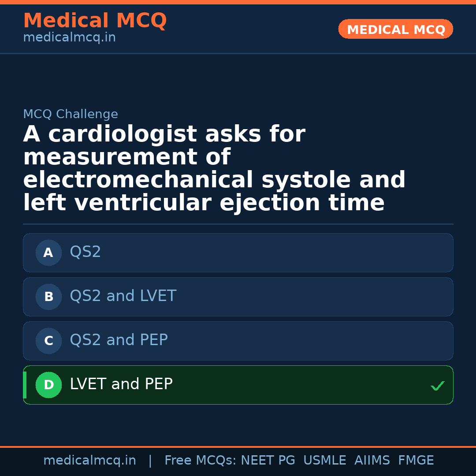Screen dimensions: 476x476
Task: Select option A letter circle
Action: [x=48, y=253]
